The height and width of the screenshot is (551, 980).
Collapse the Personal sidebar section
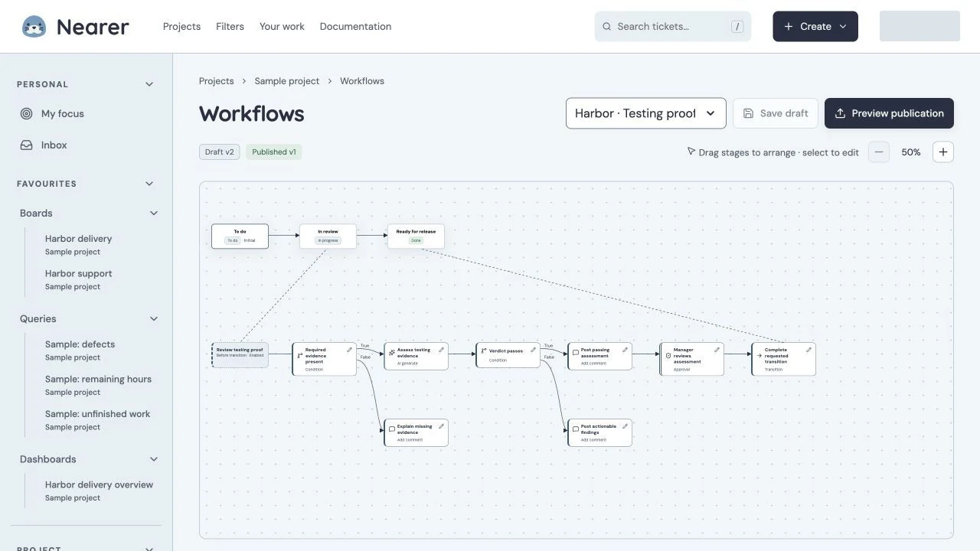[149, 84]
